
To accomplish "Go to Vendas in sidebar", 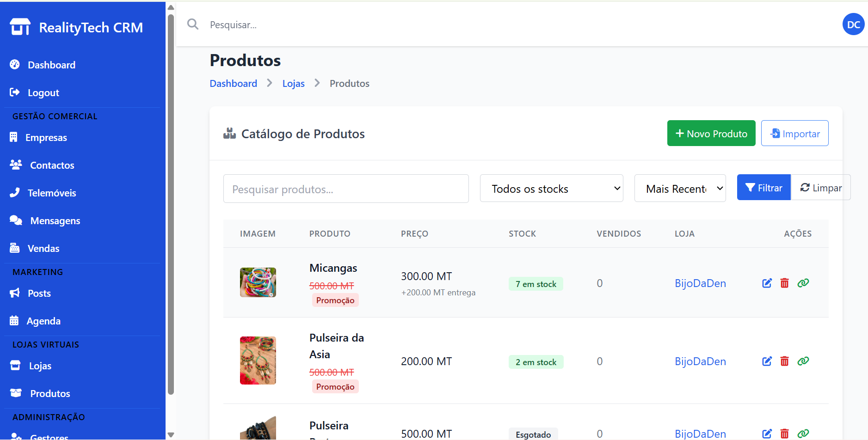I will 43,249.
